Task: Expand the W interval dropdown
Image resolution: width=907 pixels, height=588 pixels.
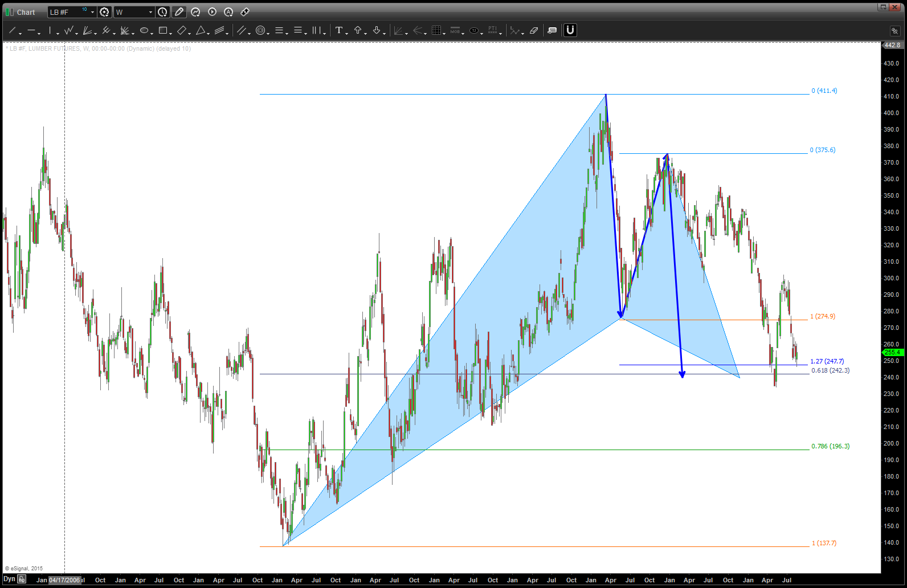Action: point(150,12)
